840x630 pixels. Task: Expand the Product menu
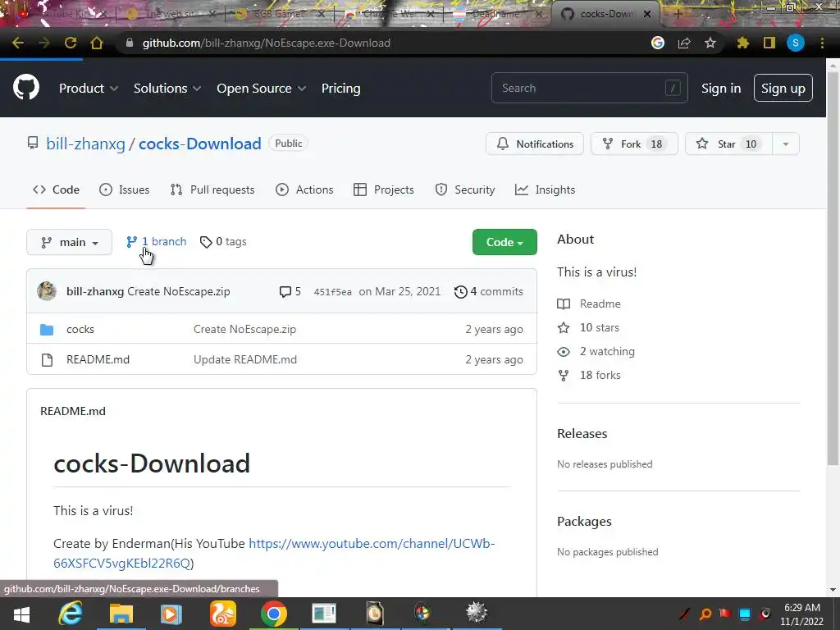point(89,89)
